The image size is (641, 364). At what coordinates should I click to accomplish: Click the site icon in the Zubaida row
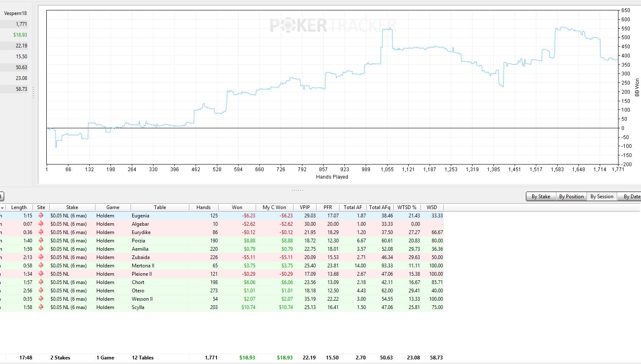tap(41, 257)
